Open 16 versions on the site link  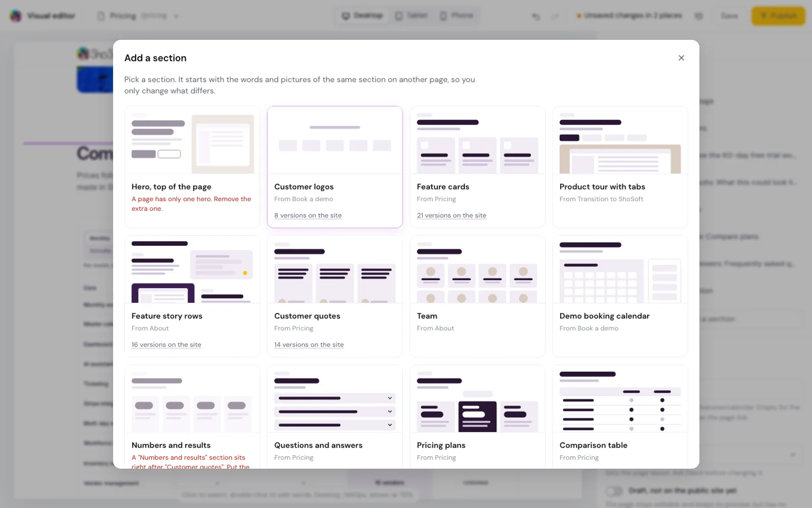pos(166,344)
